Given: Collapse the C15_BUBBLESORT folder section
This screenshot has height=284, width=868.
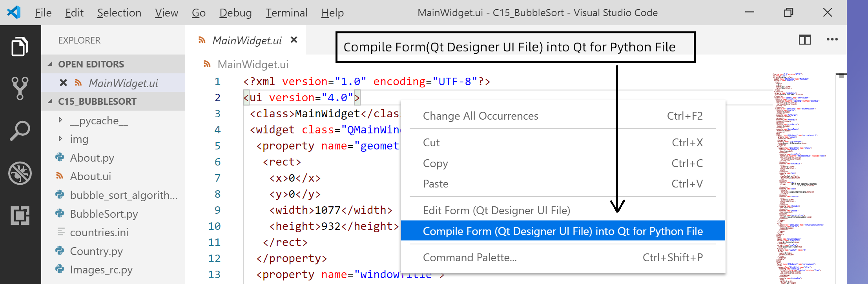Looking at the screenshot, I should (50, 101).
